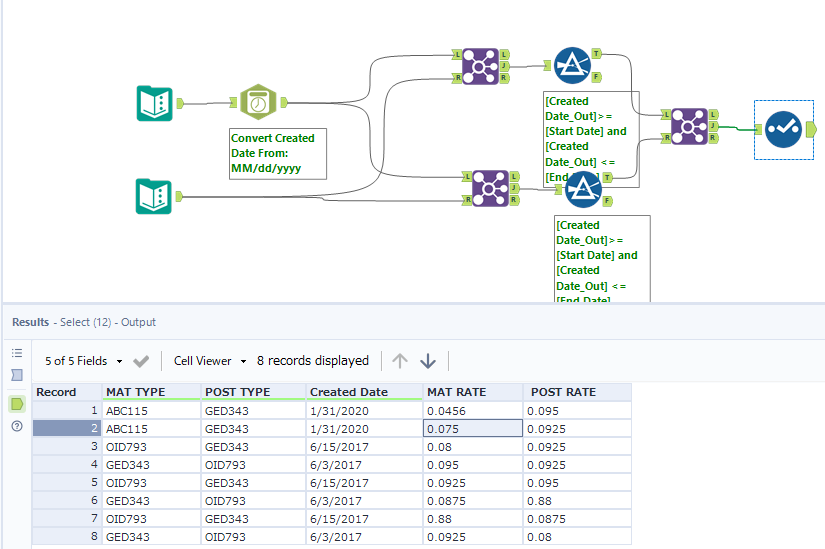Expand the Cell Viewer dropdown
Viewport: 825px width, 549px height.
click(209, 361)
